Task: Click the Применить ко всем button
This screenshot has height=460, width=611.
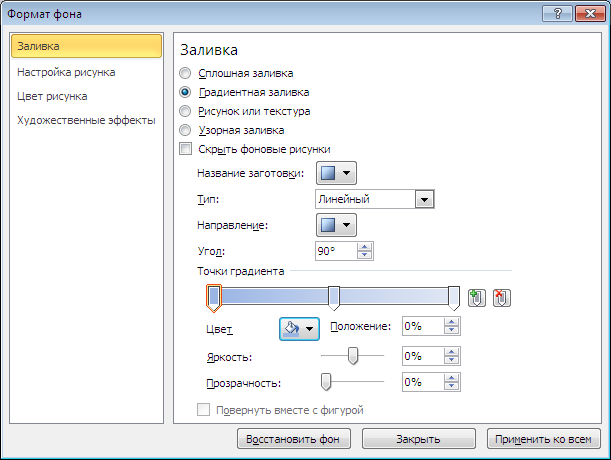Action: pyautogui.click(x=543, y=439)
